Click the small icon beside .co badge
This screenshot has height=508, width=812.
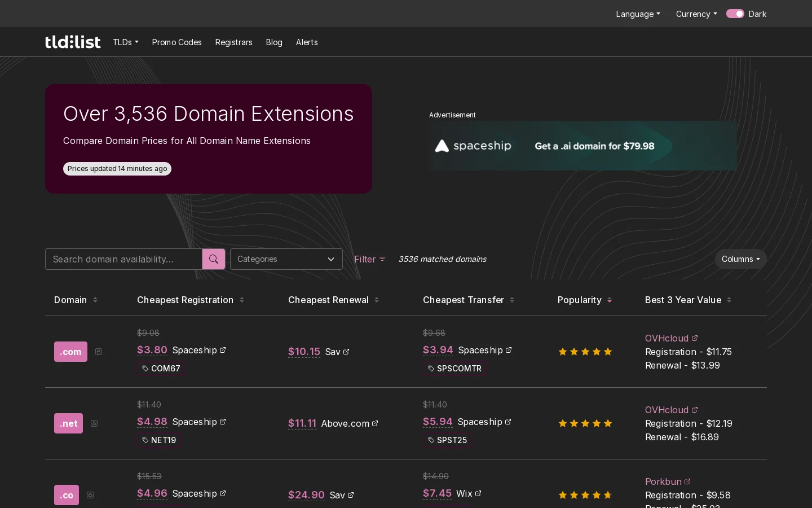point(90,495)
